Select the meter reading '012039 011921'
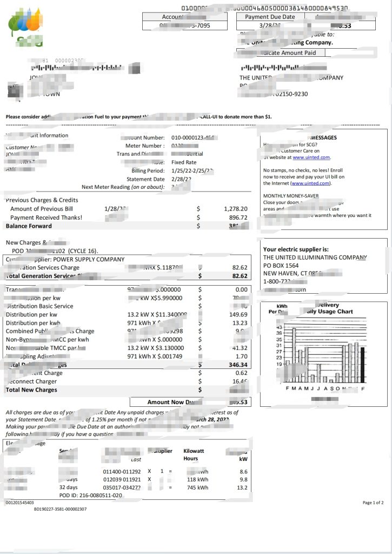 [x=122, y=479]
